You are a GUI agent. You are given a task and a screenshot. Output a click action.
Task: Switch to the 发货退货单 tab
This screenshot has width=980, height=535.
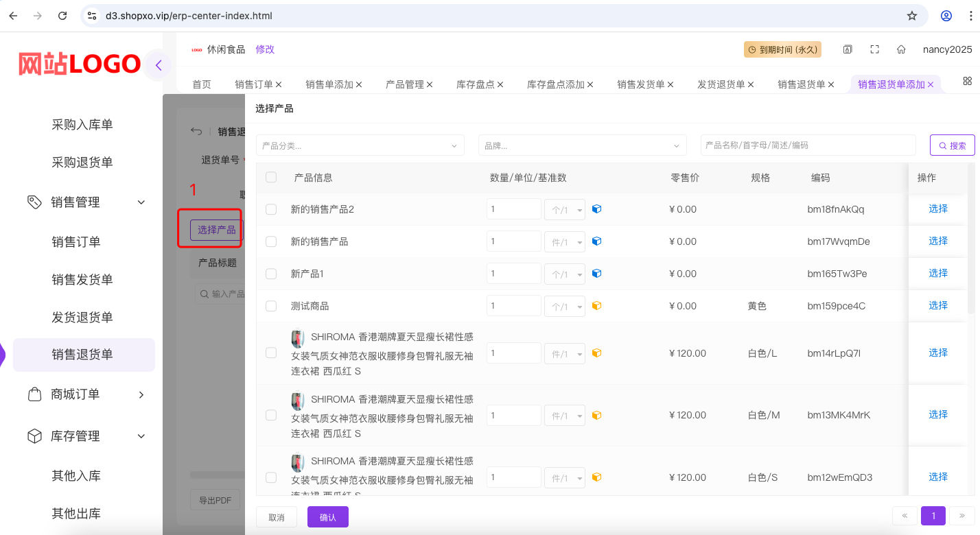tap(721, 84)
